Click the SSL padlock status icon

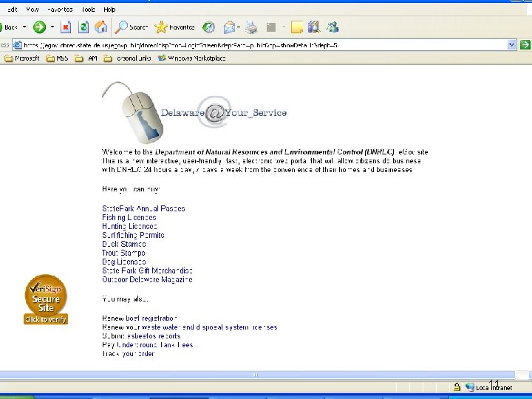457,387
